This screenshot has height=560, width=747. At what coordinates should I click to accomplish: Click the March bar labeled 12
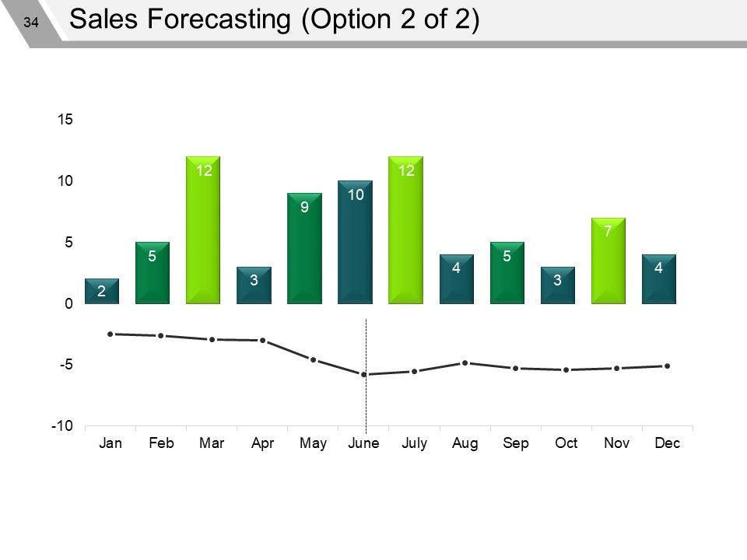click(x=203, y=230)
